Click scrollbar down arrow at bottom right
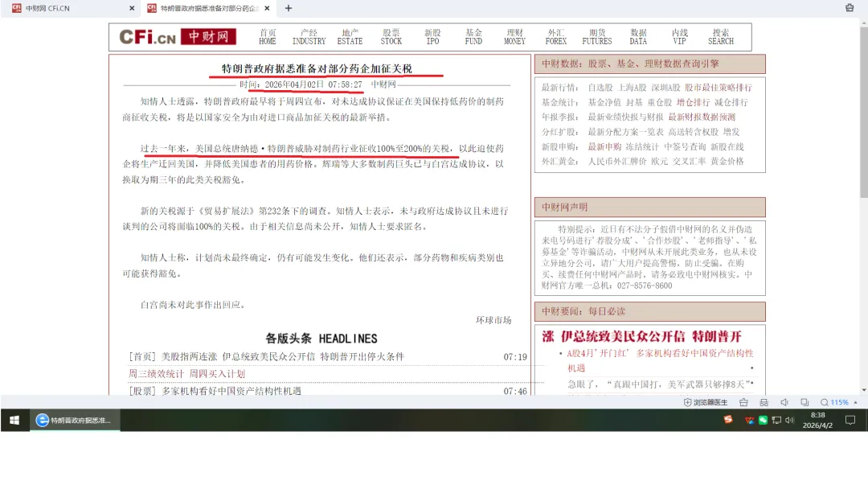Viewport: 868px width, 489px height. point(863,390)
